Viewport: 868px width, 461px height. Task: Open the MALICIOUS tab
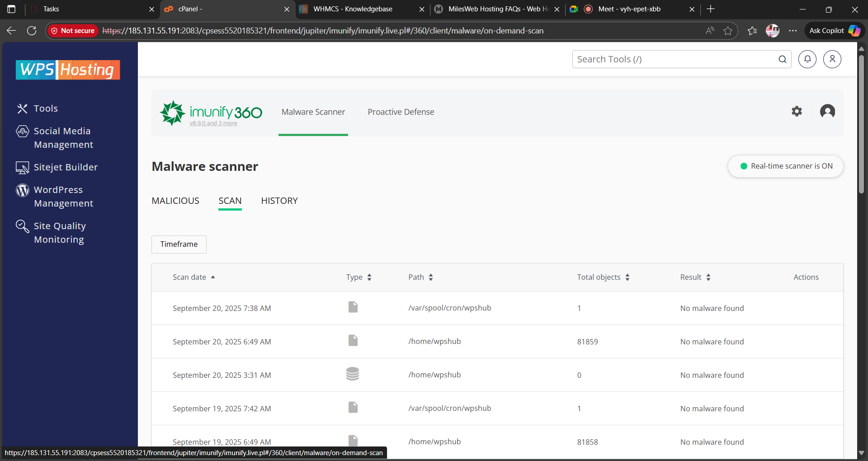(x=175, y=201)
